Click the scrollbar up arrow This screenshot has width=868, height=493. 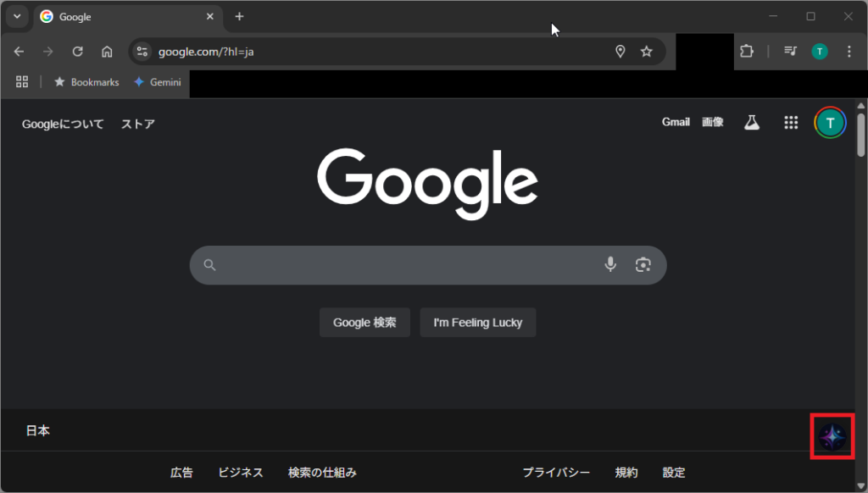pos(861,105)
